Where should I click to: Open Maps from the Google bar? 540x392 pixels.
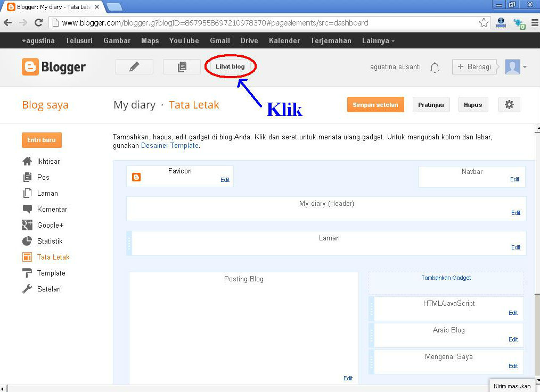150,40
